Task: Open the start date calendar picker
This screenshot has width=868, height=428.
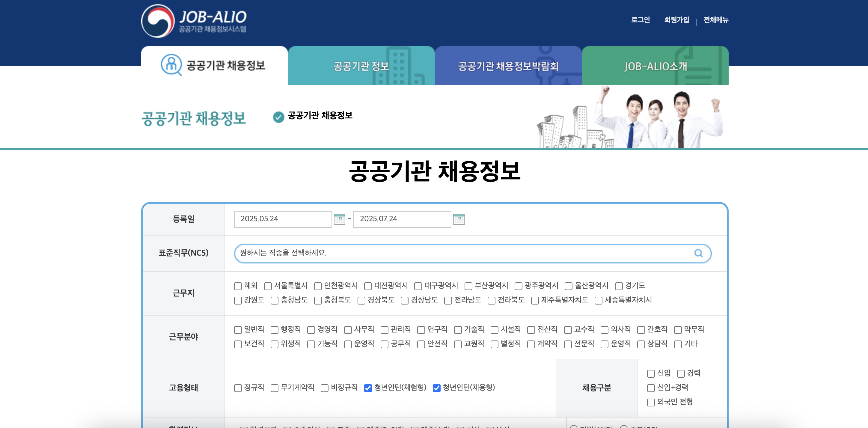Action: click(x=339, y=219)
